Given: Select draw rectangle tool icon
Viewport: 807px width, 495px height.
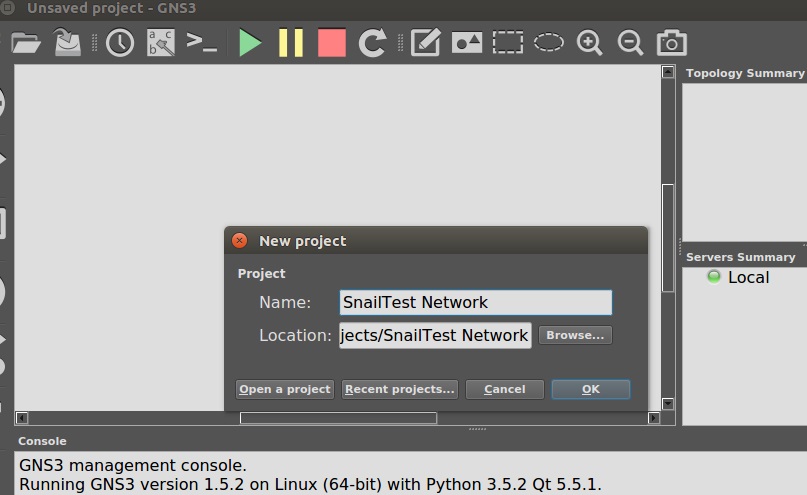Looking at the screenshot, I should [507, 43].
